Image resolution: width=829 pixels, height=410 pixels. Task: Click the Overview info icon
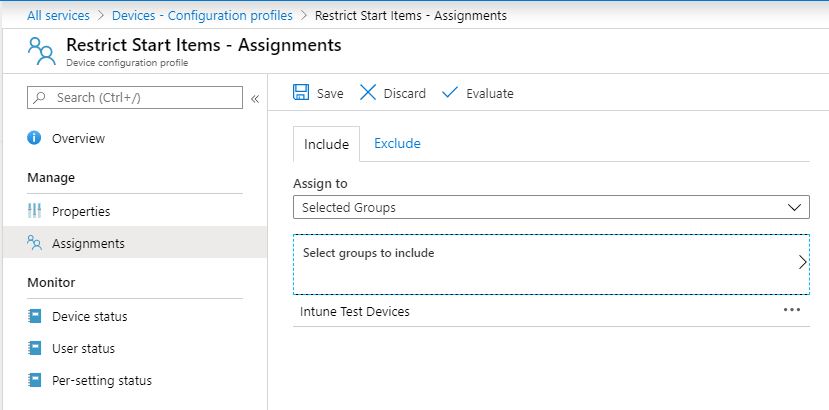click(35, 139)
